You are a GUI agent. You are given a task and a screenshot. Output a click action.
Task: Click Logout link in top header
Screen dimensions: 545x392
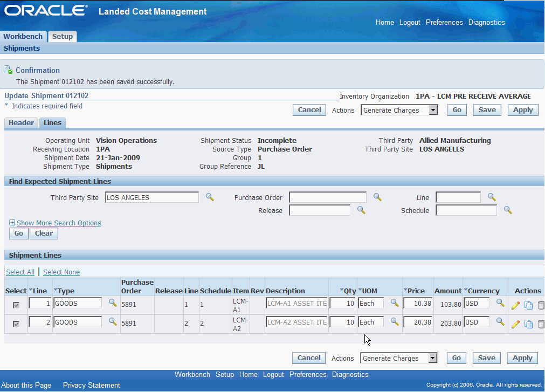pos(410,22)
